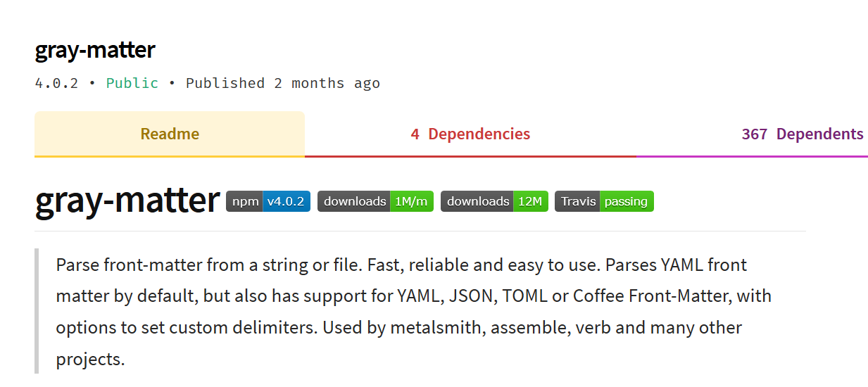The width and height of the screenshot is (868, 387).
Task: Click the word JSON in description
Action: [x=472, y=296]
